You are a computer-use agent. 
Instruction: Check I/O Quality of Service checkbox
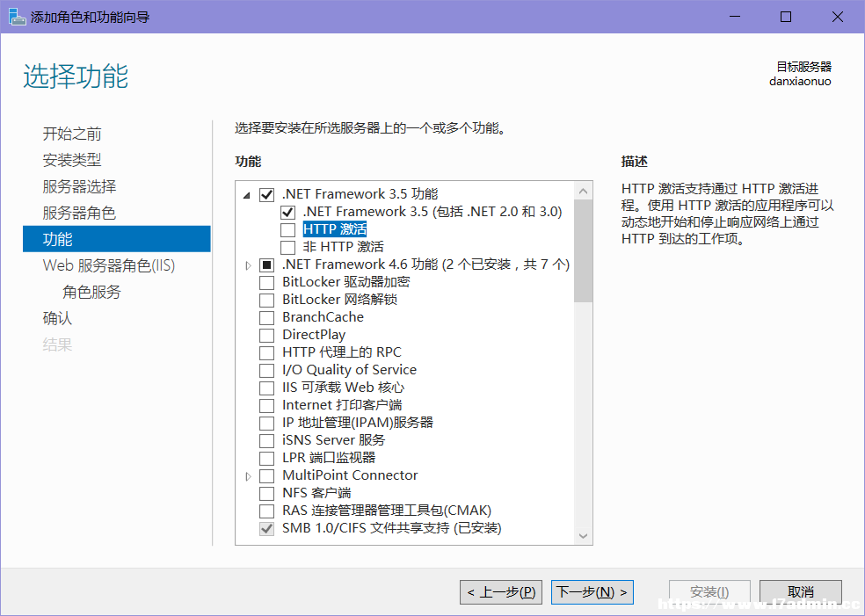(267, 370)
